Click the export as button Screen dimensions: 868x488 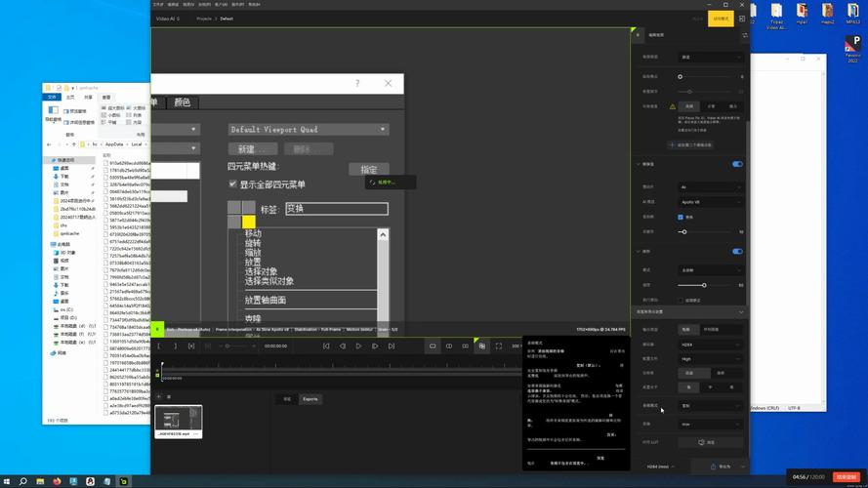click(721, 467)
